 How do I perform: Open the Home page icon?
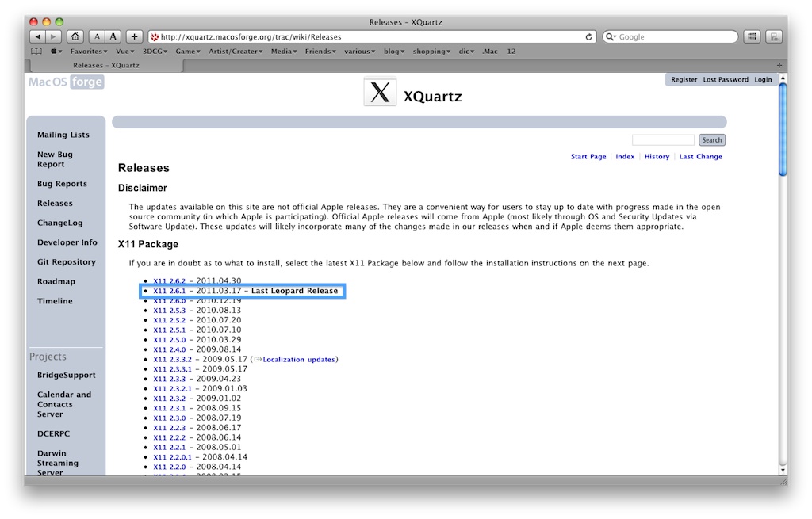75,36
